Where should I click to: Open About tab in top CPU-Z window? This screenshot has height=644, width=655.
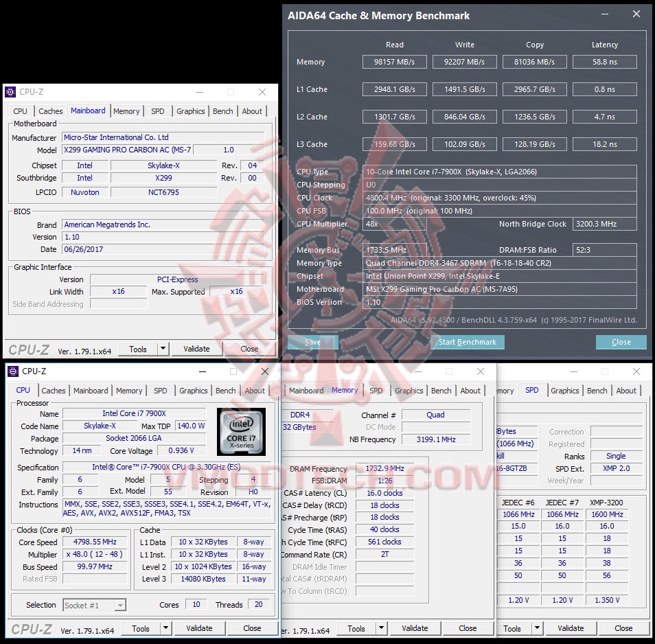pyautogui.click(x=252, y=111)
